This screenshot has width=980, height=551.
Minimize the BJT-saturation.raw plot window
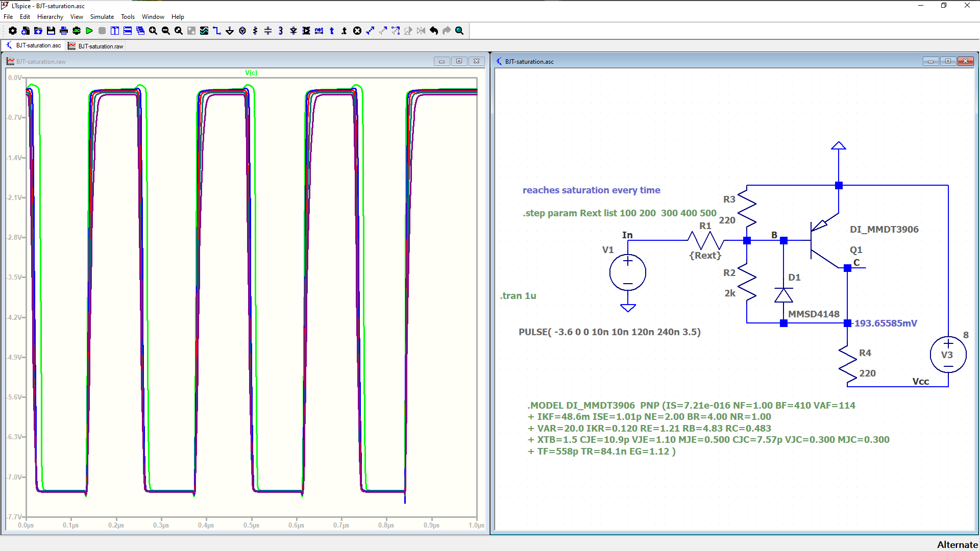point(442,61)
